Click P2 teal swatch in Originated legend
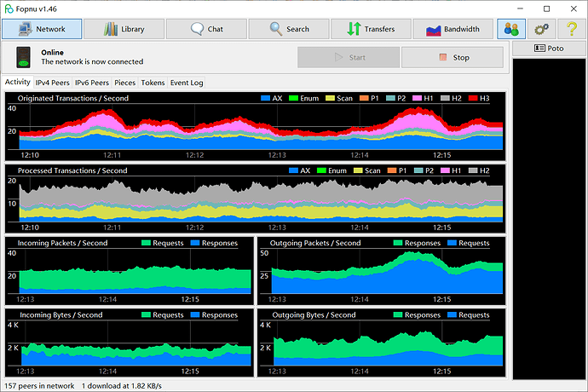Viewport: 588px width, 392px height. pos(390,98)
